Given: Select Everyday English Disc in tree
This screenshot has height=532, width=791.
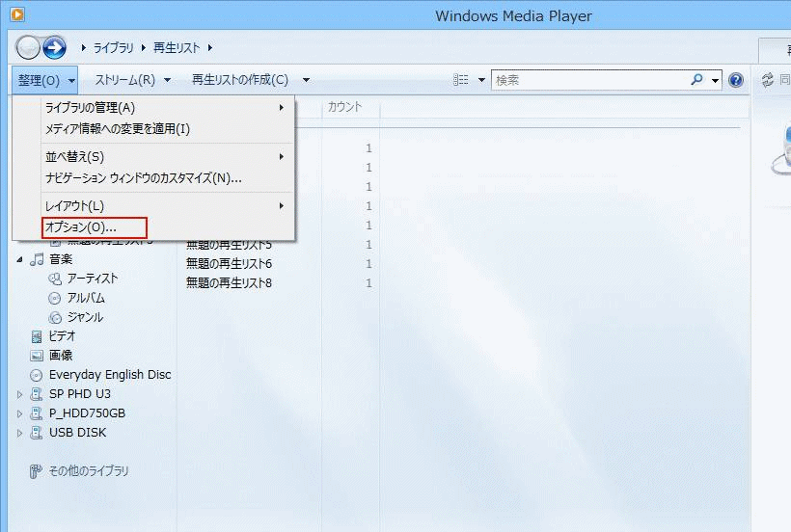Looking at the screenshot, I should point(110,375).
